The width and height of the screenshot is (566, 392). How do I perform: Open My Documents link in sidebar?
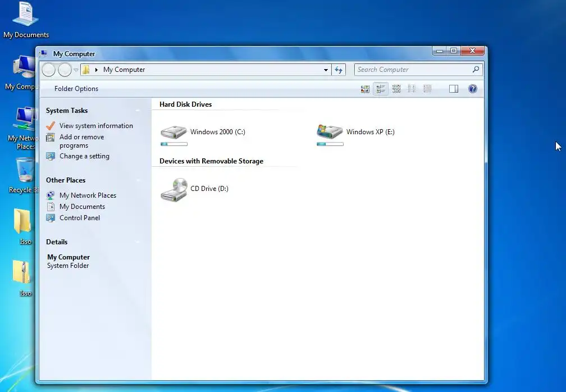[x=83, y=207]
